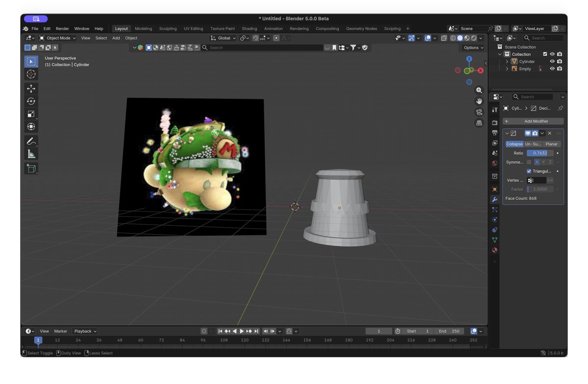
Task: Open the Object Constraints properties tab
Action: (494, 230)
